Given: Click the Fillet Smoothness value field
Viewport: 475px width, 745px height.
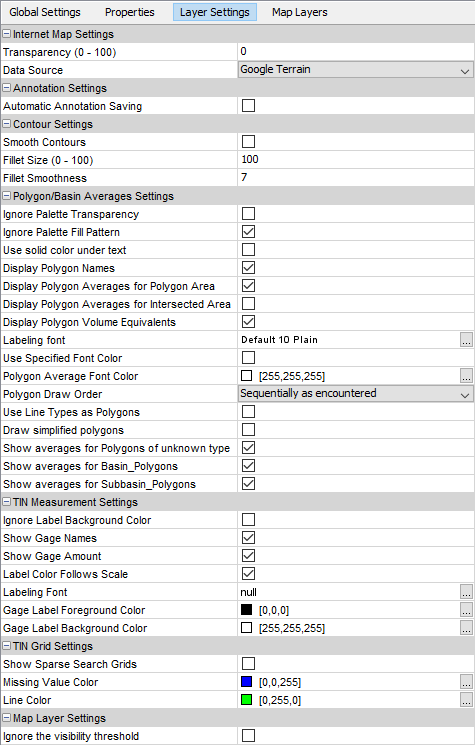Looking at the screenshot, I should pyautogui.click(x=355, y=178).
